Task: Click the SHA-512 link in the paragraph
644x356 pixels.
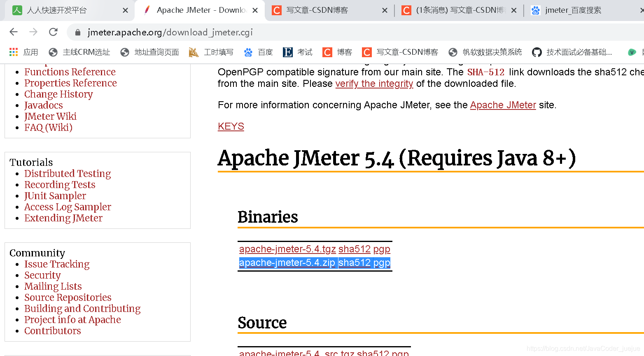Action: point(485,72)
